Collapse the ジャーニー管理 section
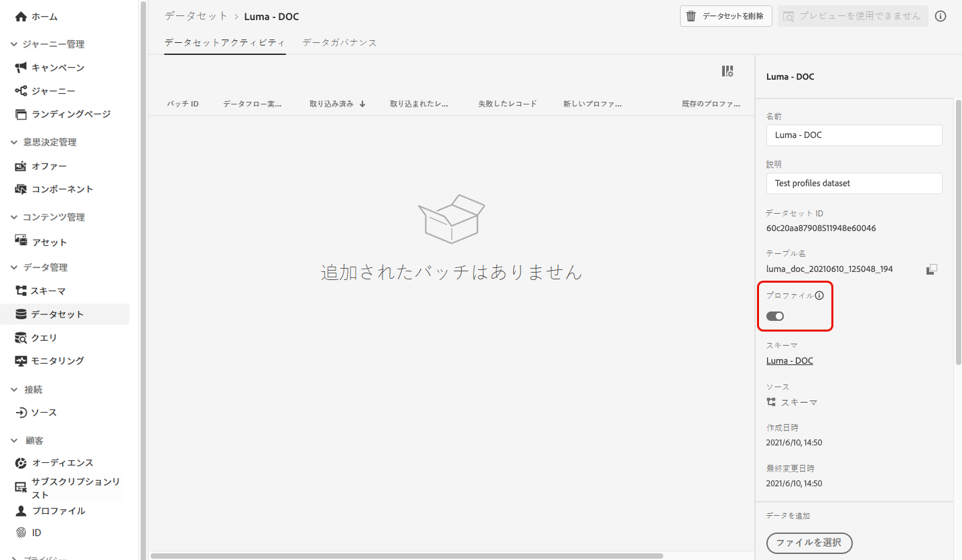This screenshot has height=560, width=962. point(15,44)
